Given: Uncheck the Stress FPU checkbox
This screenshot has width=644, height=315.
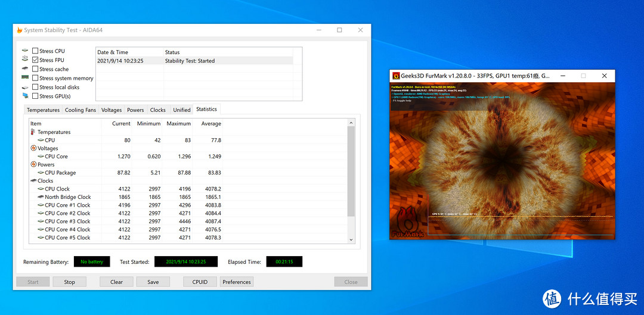Looking at the screenshot, I should point(35,60).
